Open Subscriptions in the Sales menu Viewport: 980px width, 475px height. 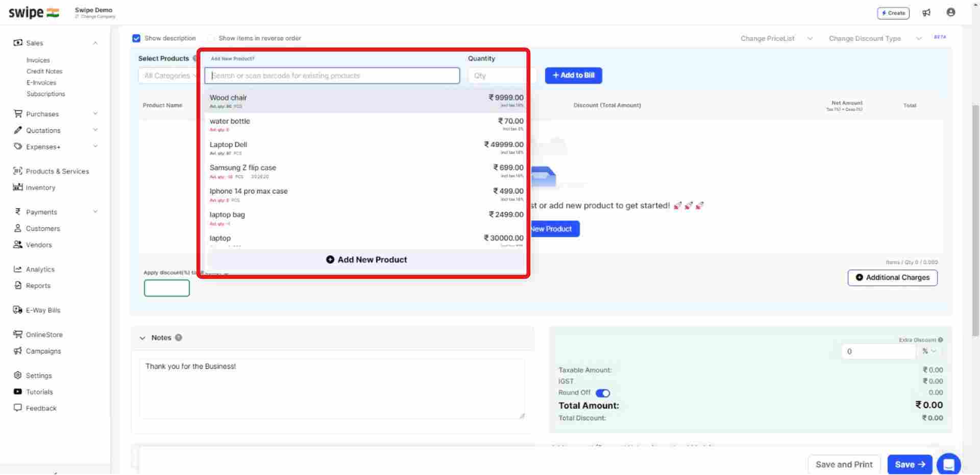pos(46,94)
